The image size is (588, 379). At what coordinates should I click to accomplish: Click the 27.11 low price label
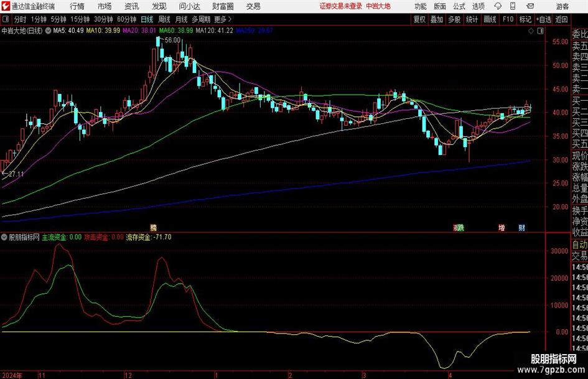pyautogui.click(x=16, y=174)
